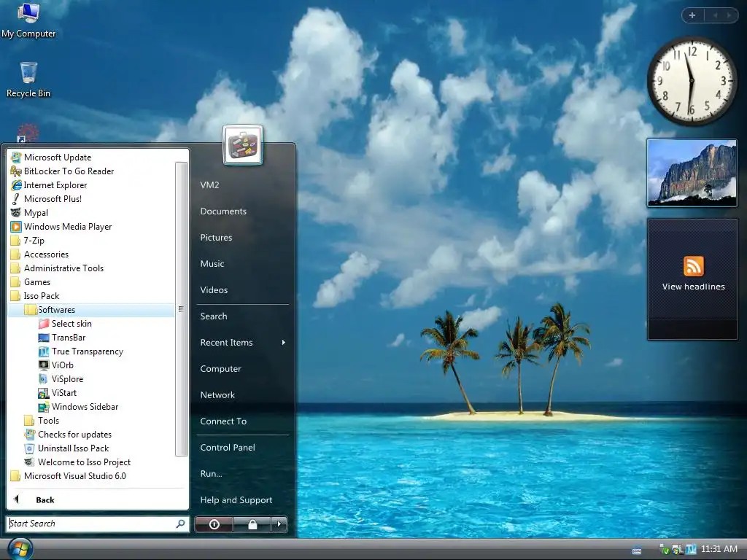
Task: Click the True Transparency tray icon
Action: pos(691,550)
